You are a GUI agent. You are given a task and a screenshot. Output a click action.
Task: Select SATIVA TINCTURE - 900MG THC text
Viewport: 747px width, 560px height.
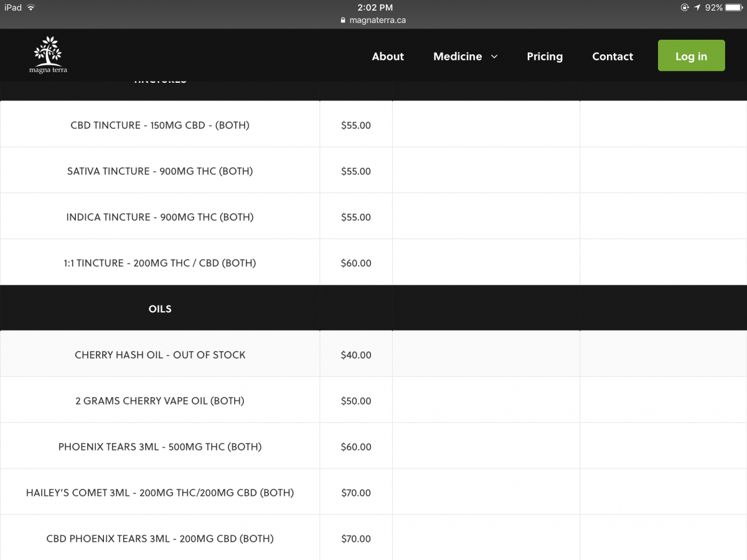[x=160, y=171]
